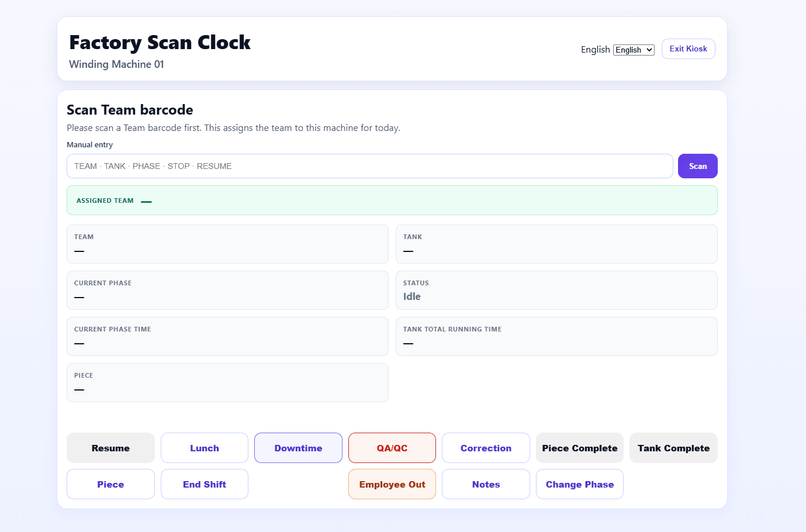Click the purple Scan button
The width and height of the screenshot is (806, 532).
tap(698, 166)
